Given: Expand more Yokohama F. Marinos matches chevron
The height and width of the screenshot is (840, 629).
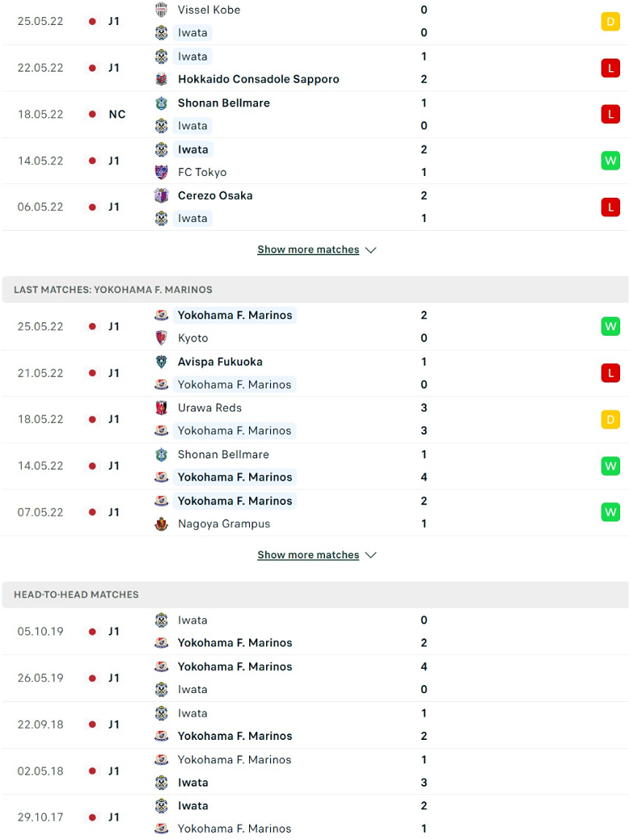Looking at the screenshot, I should [370, 555].
